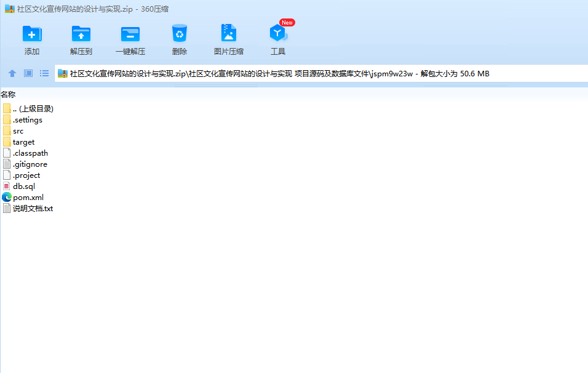Click the archive icon in address bar
This screenshot has width=588, height=373.
click(x=63, y=73)
